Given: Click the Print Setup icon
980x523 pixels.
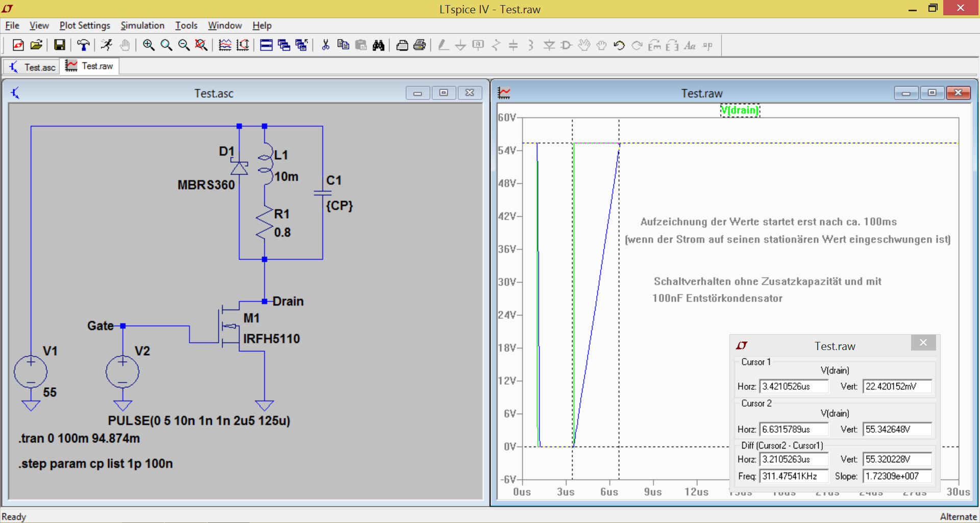Looking at the screenshot, I should coord(402,45).
